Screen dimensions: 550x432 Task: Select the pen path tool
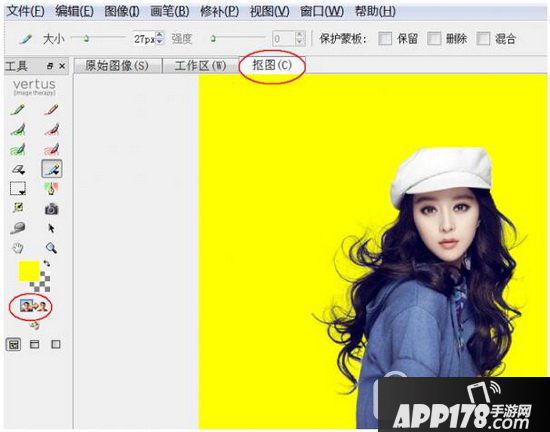coord(52,189)
